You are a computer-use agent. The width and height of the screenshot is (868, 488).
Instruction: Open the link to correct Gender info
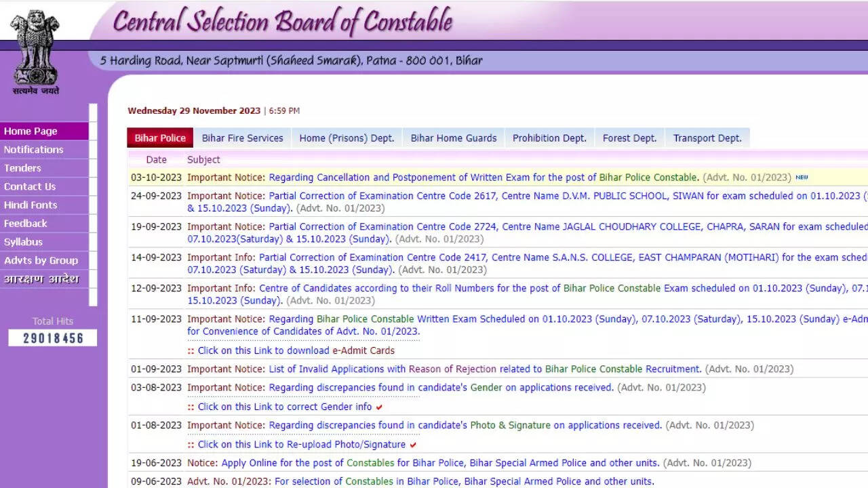[x=285, y=407]
